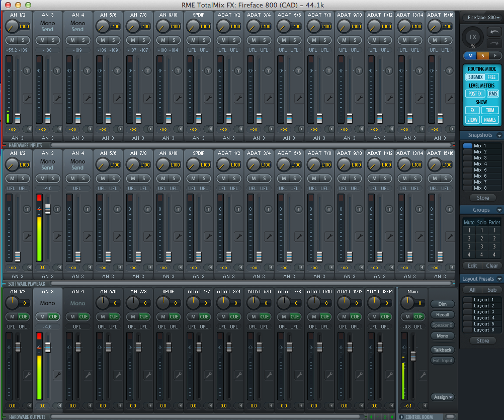Solo Software Playback ADAT 3/4 channel
This screenshot has width=504, height=420.
(x=265, y=179)
